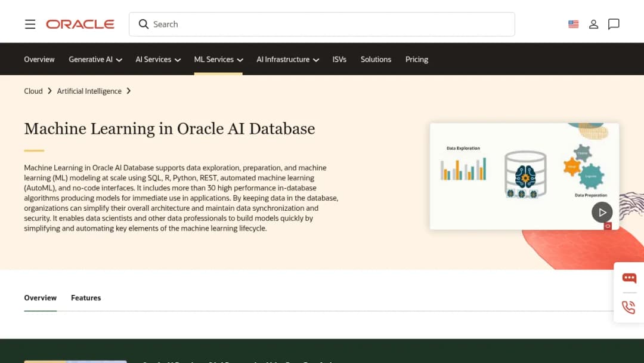Open the Pricing nav item

[416, 59]
